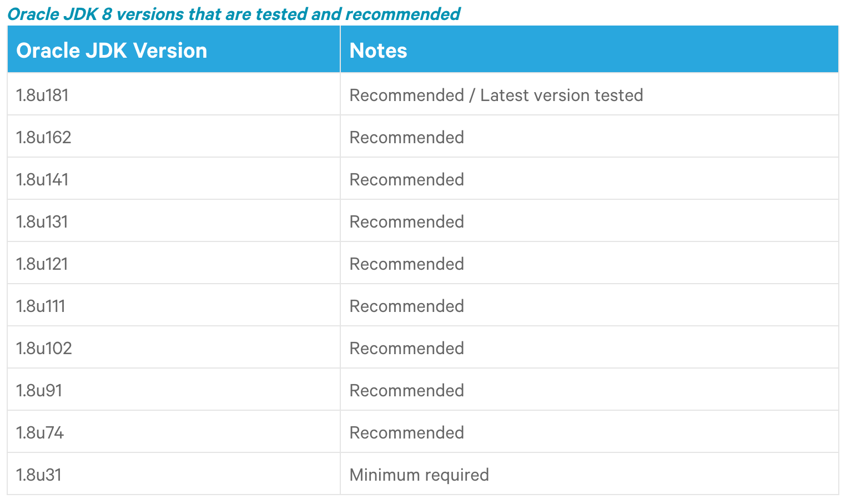The height and width of the screenshot is (504, 846).
Task: Click the Recommended note for 1.8u74
Action: (407, 433)
